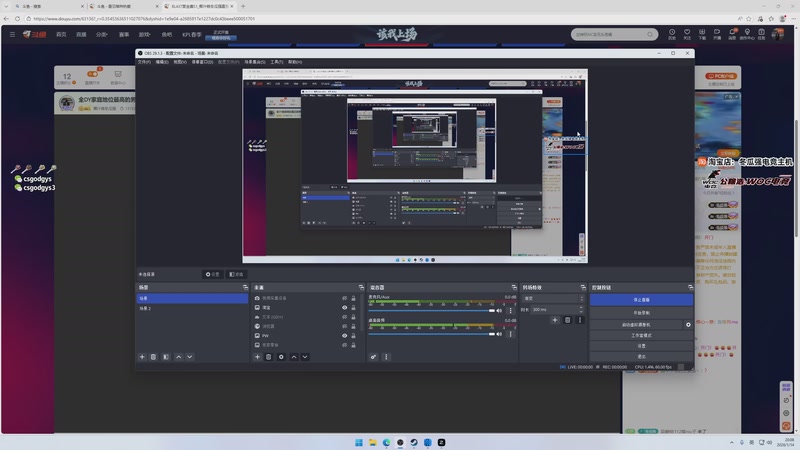This screenshot has height=450, width=800.
Task: Click 开始录制 start recording button
Action: [x=641, y=313]
